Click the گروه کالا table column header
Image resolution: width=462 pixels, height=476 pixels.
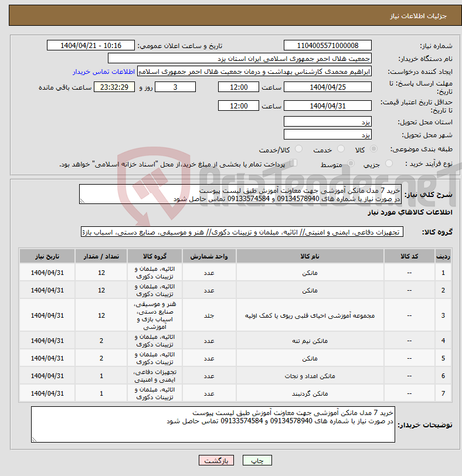point(155,256)
